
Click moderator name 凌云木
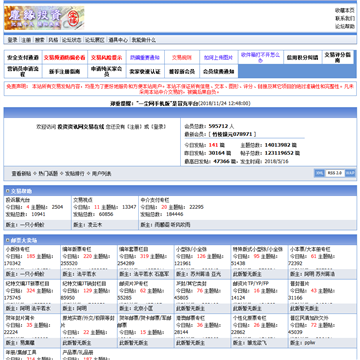tap(94, 225)
